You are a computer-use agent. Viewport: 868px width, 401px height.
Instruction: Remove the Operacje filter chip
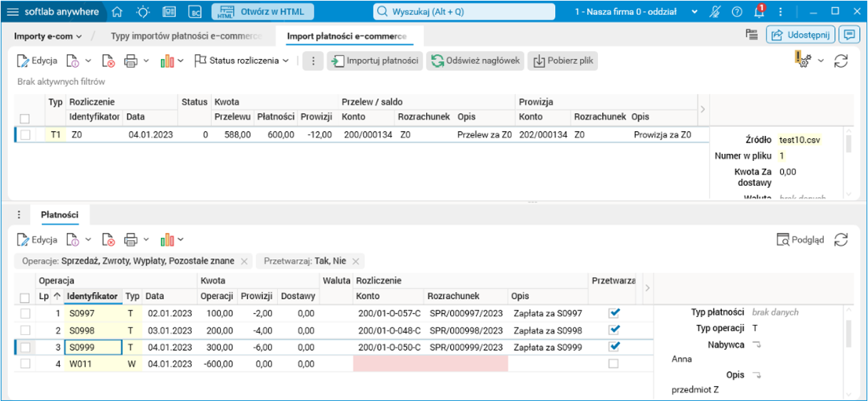[x=244, y=261]
